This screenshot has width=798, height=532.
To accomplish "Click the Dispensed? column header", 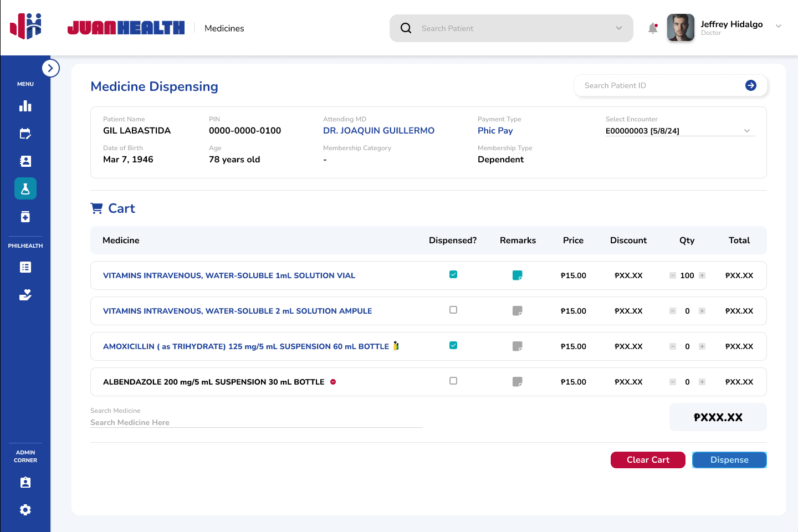I will [x=453, y=240].
